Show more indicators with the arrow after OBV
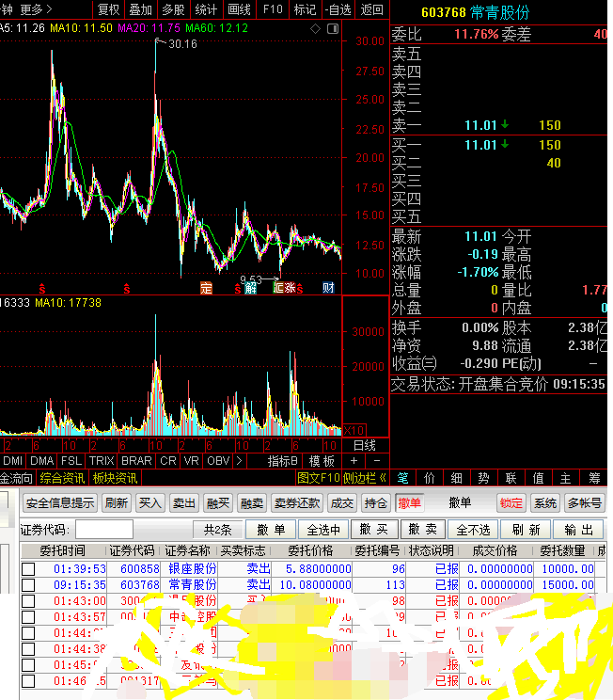The image size is (613, 700). (239, 461)
